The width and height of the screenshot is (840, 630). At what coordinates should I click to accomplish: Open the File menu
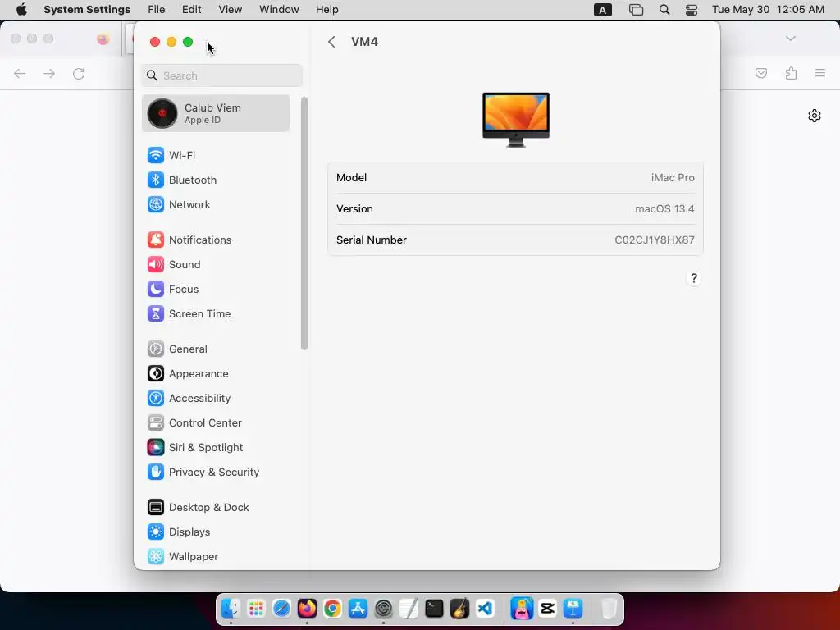click(x=157, y=10)
